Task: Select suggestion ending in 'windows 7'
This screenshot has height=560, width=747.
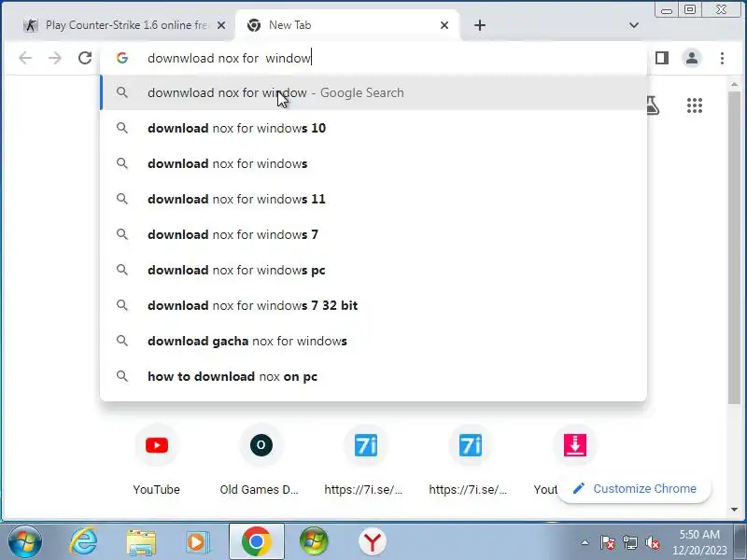Action: click(373, 234)
